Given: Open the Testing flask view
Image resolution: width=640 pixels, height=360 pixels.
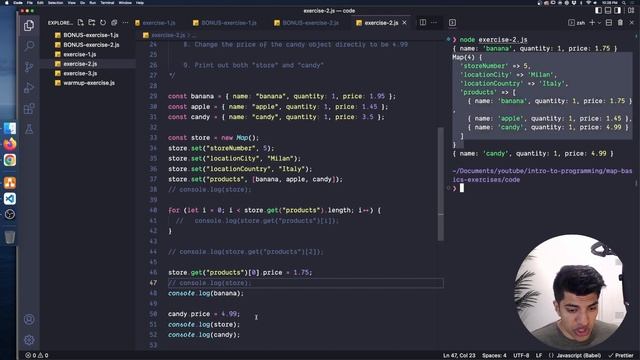Looking at the screenshot, I should click(29, 129).
